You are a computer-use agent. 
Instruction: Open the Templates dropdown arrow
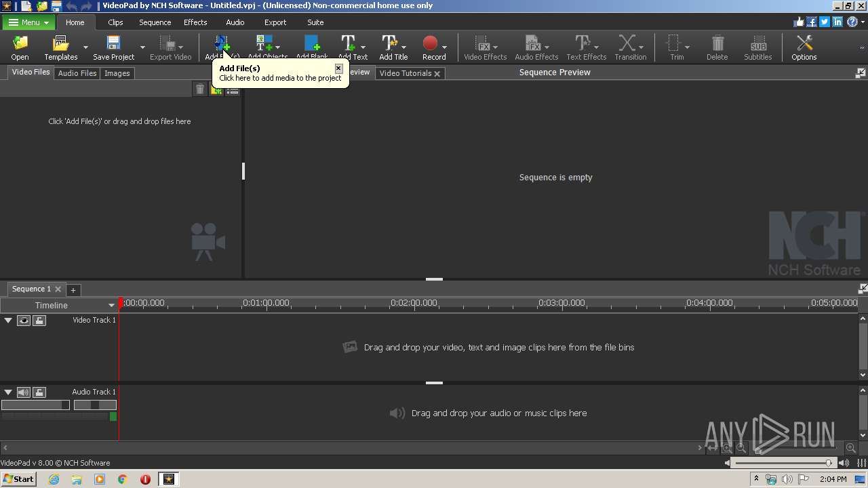click(85, 47)
